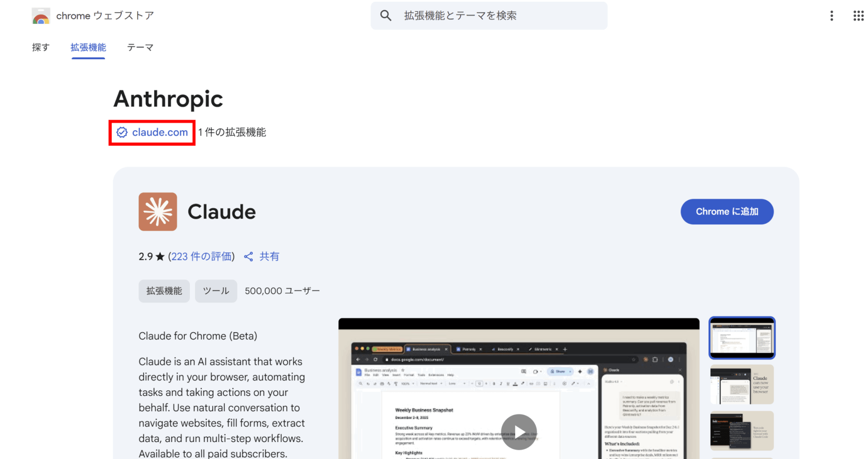Select the 拡張機能 tab
The height and width of the screenshot is (459, 868).
88,48
